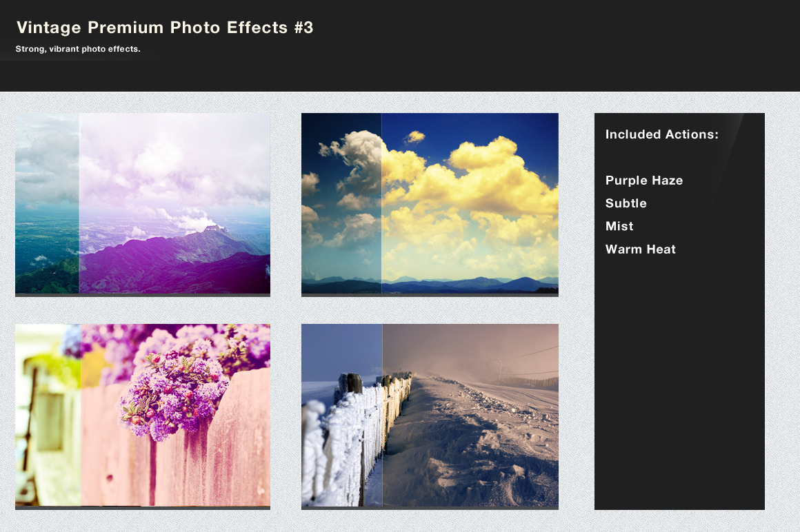Open the purple-tinted mountain photo preview
The image size is (800, 532).
[174, 204]
